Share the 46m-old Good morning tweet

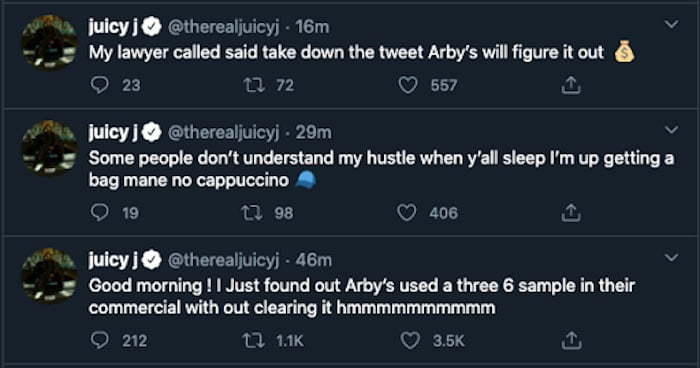pyautogui.click(x=571, y=340)
